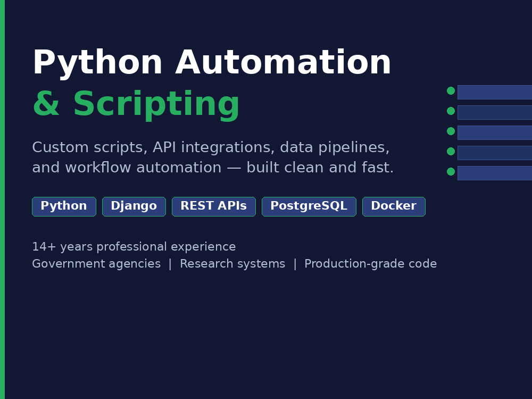532x399 pixels.
Task: Click the PostgreSQL tag badge
Action: [309, 206]
